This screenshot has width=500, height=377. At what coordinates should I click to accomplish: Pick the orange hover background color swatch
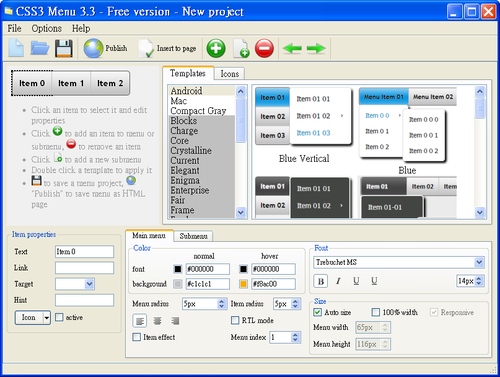coord(244,284)
